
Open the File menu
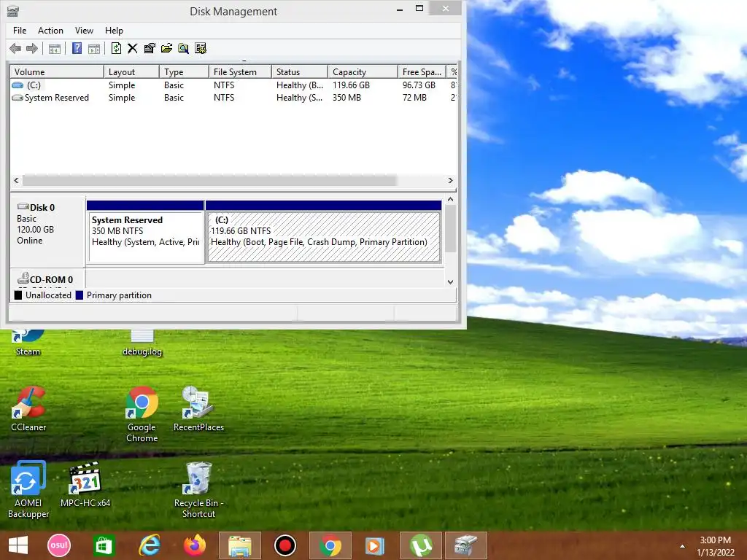click(x=20, y=31)
